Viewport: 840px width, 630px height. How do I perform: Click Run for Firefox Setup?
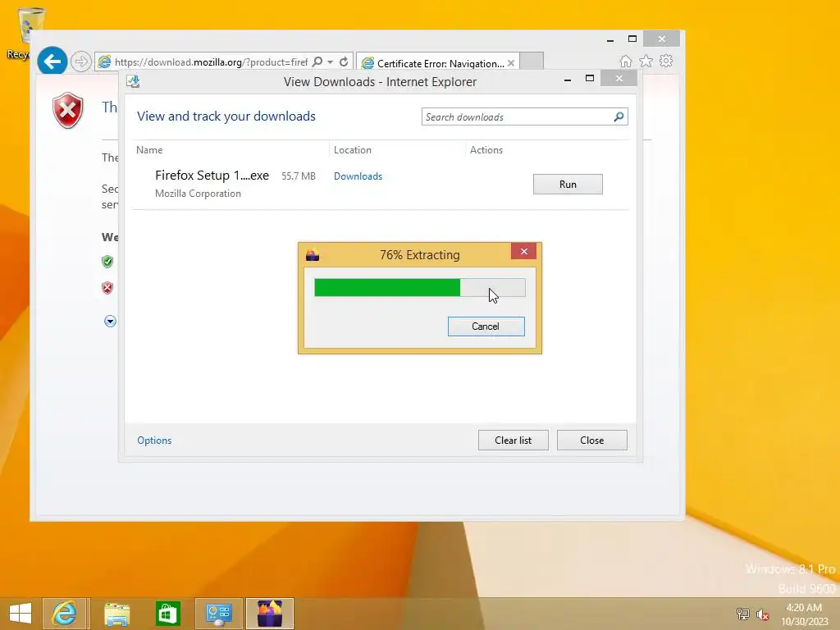tap(568, 185)
